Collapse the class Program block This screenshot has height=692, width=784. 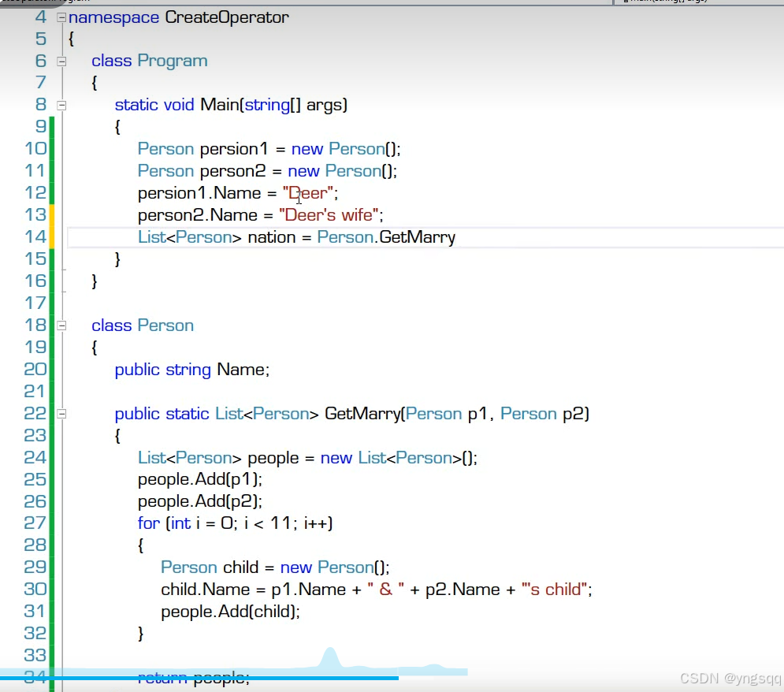tap(61, 61)
